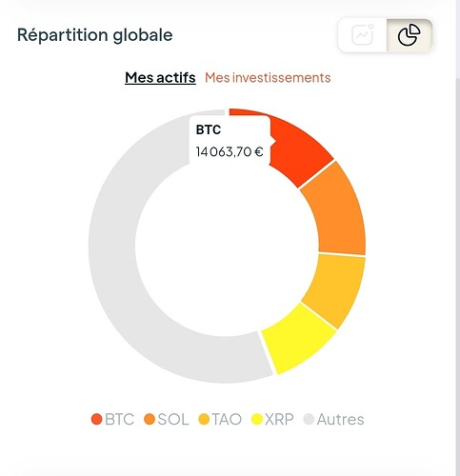This screenshot has height=476, width=460.
Task: Switch to the line chart view icon
Action: [363, 35]
